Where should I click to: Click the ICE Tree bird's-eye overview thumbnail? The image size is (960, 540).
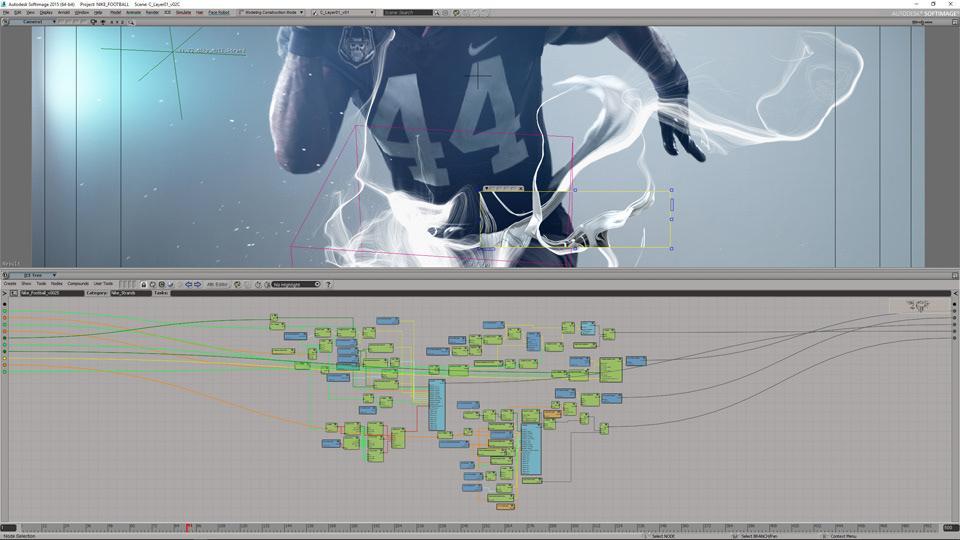click(x=918, y=305)
